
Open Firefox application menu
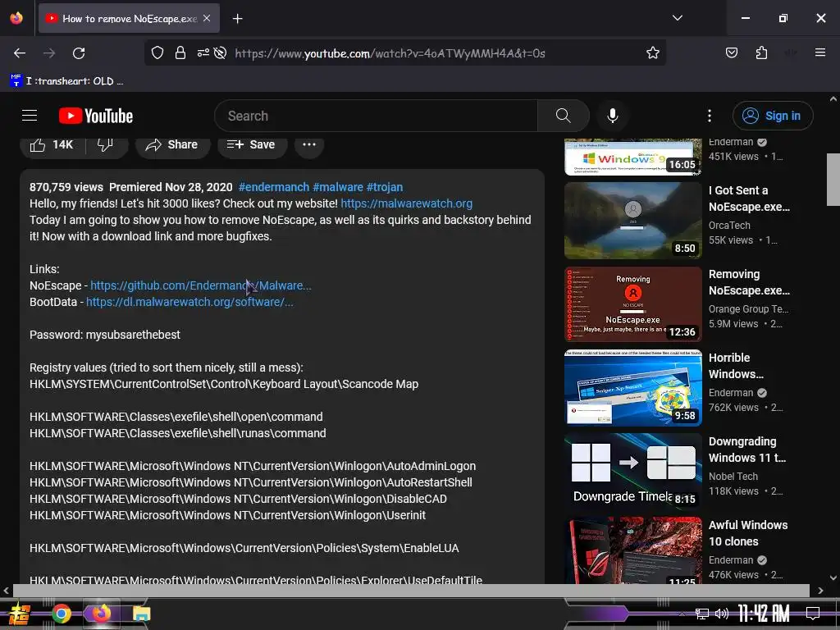(x=819, y=52)
